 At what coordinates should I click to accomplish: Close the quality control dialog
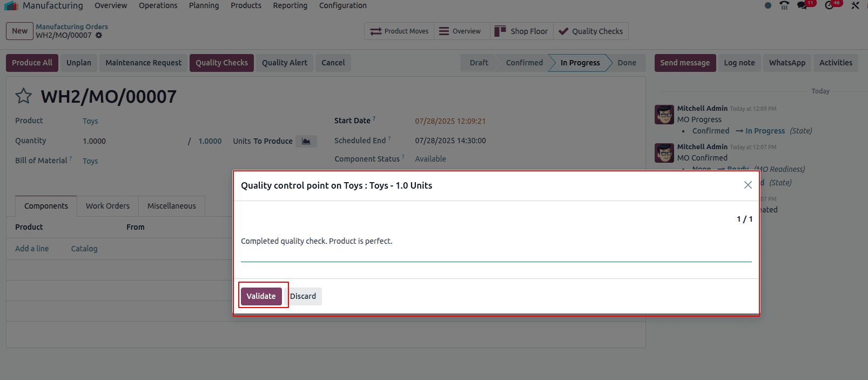(x=748, y=185)
